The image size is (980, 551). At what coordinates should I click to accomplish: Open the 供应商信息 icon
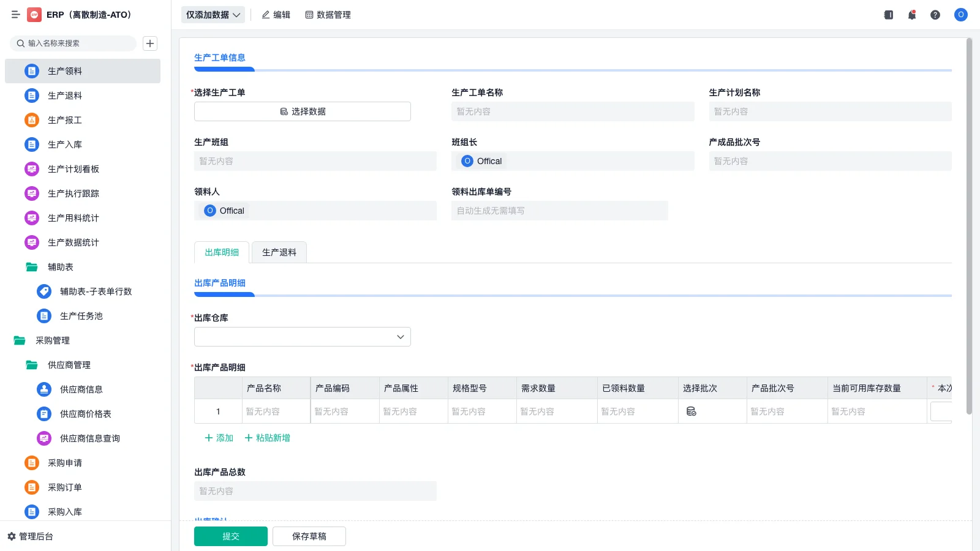(44, 389)
